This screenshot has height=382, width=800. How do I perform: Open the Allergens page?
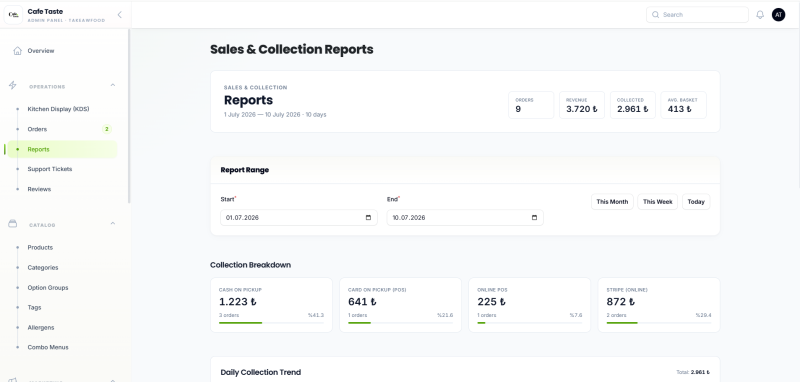click(41, 327)
